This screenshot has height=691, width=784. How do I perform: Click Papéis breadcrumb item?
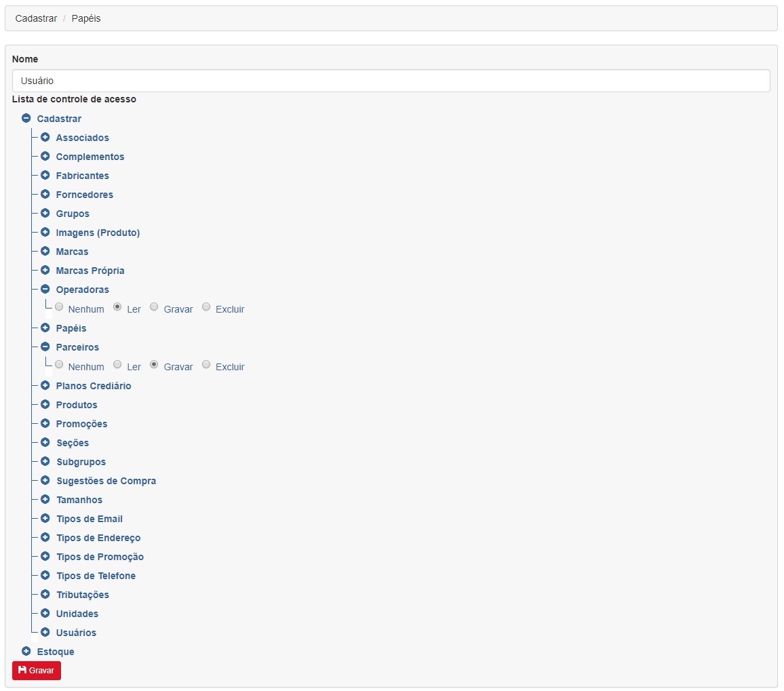tap(86, 18)
